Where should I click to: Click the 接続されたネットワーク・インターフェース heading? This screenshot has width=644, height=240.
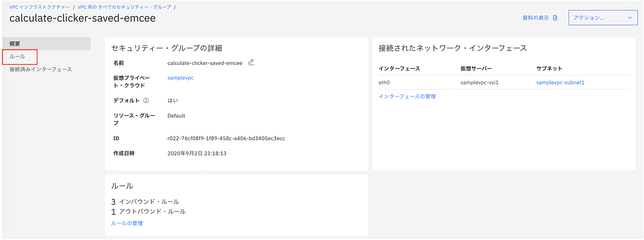[x=453, y=48]
